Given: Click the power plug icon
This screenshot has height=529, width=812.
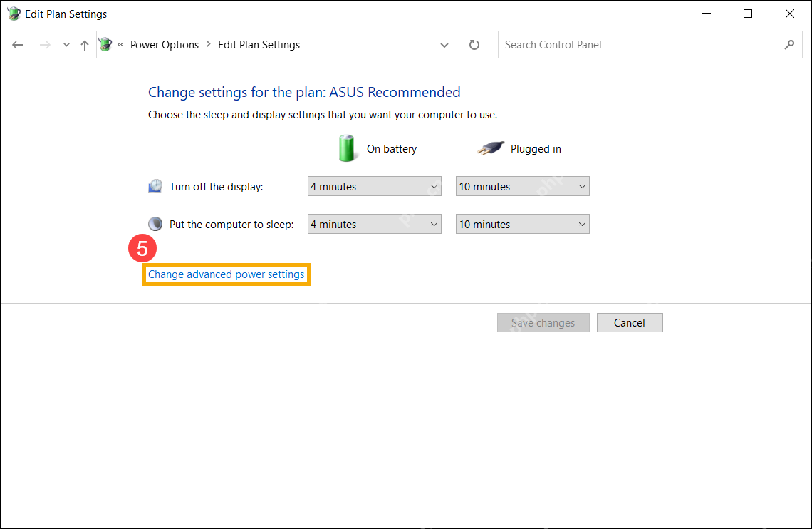Looking at the screenshot, I should click(x=490, y=148).
